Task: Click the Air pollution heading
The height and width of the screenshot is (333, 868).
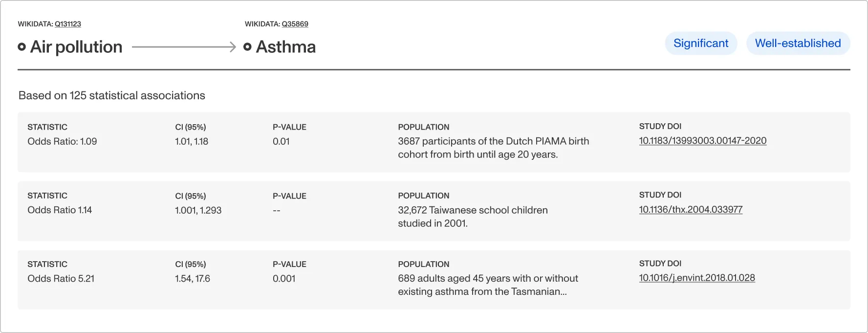Action: click(x=76, y=47)
